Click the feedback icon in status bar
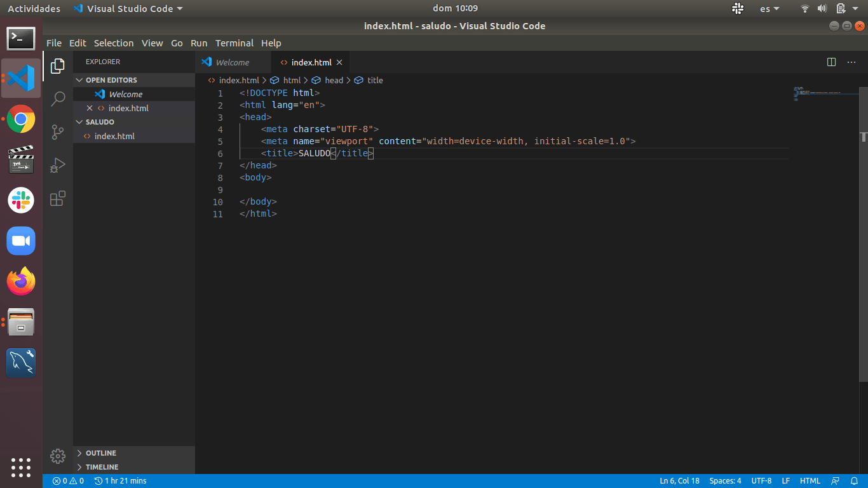The image size is (868, 488). click(835, 481)
